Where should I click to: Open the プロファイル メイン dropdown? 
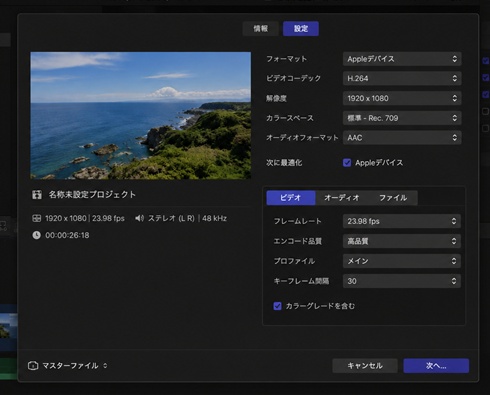[402, 261]
